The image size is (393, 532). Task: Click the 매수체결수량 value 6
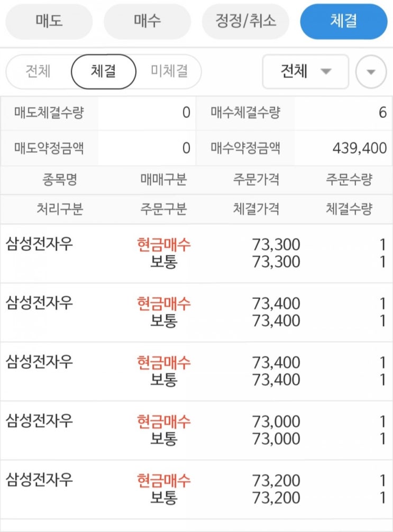click(382, 113)
